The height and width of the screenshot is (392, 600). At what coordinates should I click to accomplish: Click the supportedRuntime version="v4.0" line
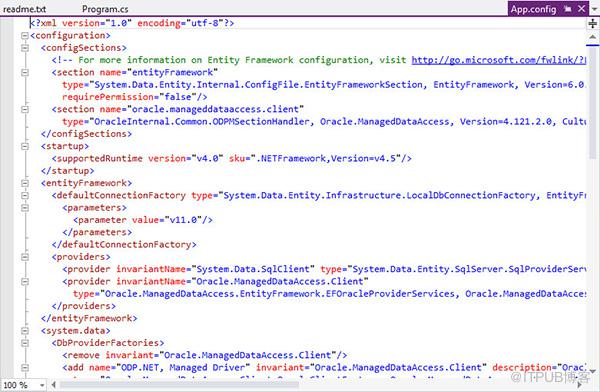point(232,158)
